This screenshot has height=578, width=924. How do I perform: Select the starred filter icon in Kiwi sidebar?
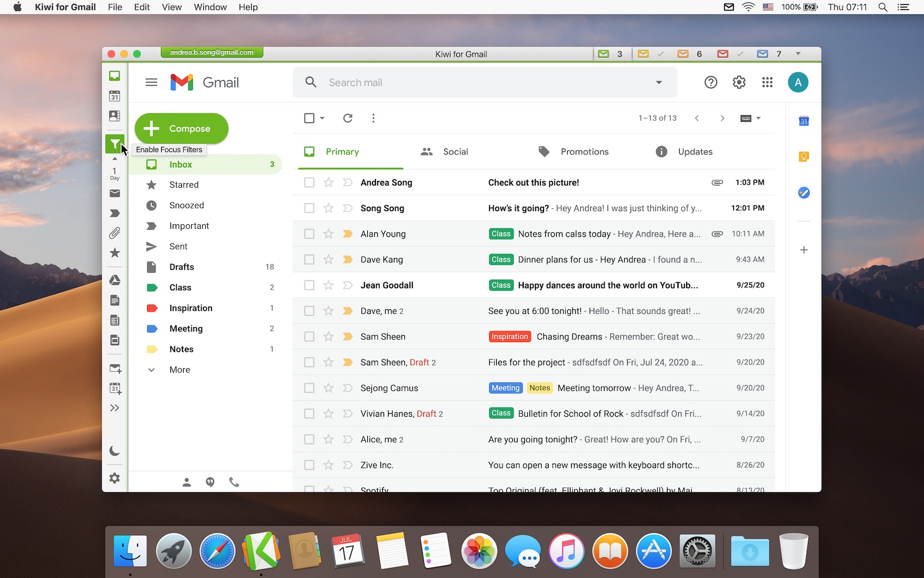115,253
